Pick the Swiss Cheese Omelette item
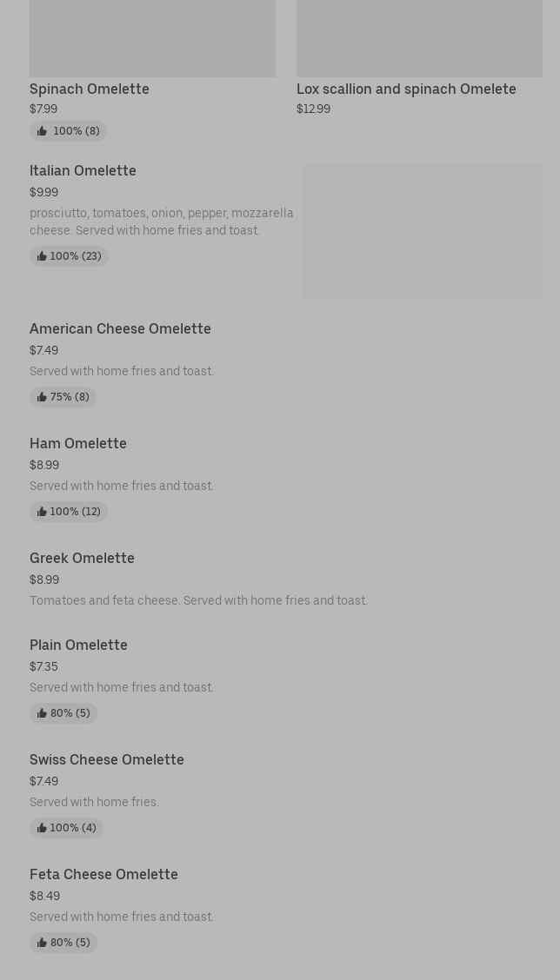 tap(107, 759)
